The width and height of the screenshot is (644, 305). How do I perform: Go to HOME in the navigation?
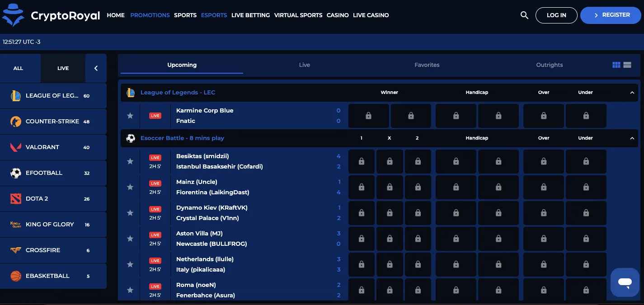(x=116, y=15)
